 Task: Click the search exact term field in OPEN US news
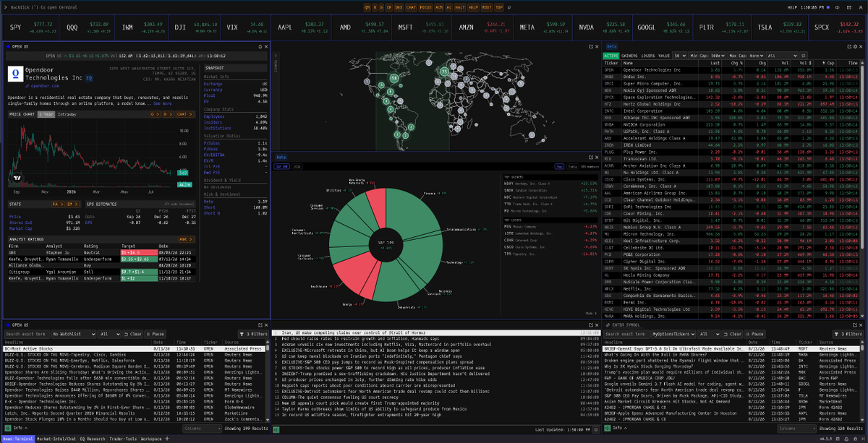27,334
